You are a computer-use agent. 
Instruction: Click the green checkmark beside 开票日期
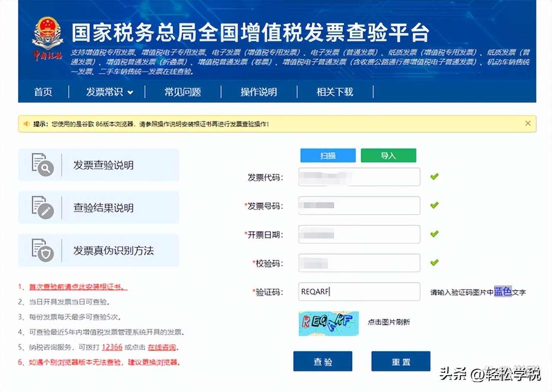(434, 233)
